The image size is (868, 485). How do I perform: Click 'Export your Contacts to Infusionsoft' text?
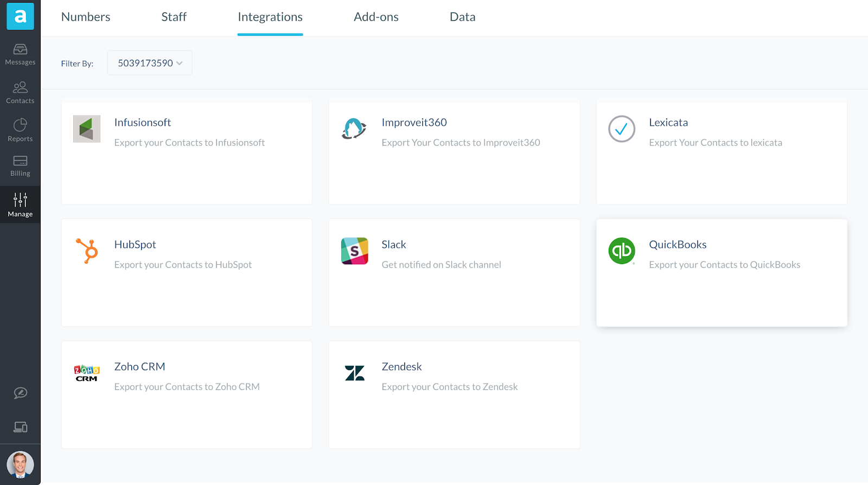189,143
